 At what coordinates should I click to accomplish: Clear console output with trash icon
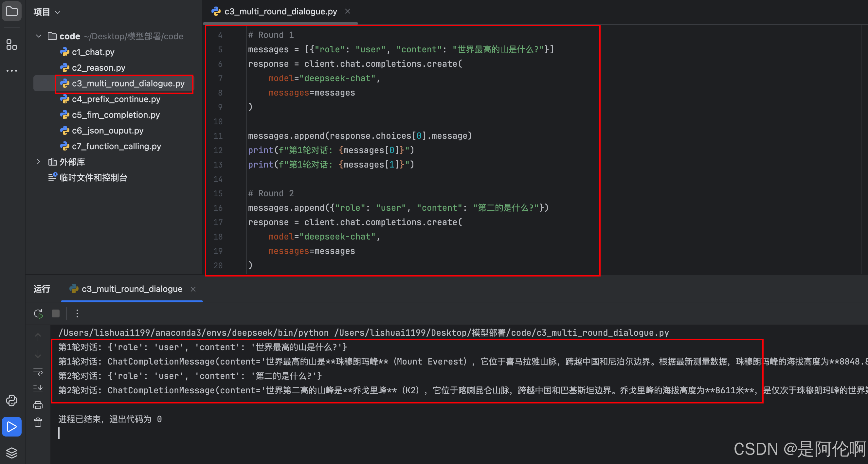coord(38,422)
